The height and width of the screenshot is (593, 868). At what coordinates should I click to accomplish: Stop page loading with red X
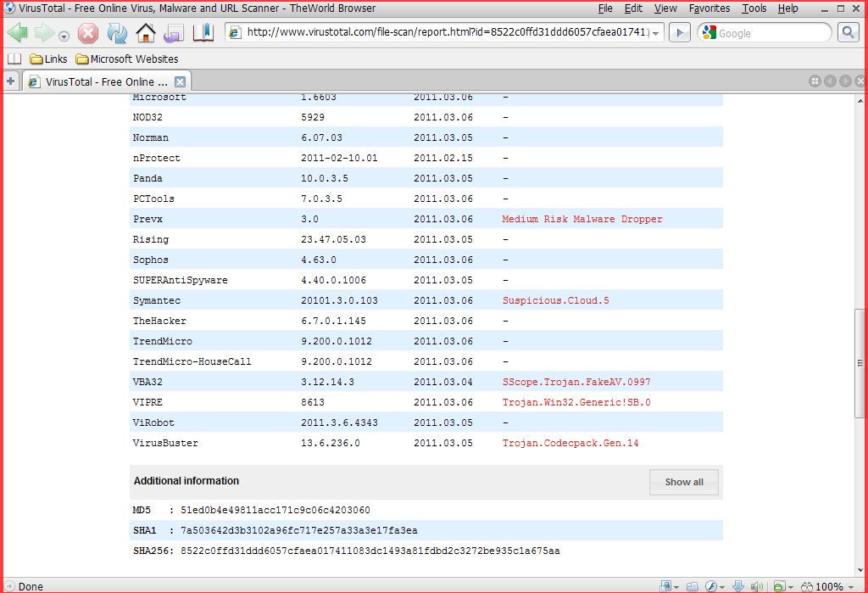87,33
